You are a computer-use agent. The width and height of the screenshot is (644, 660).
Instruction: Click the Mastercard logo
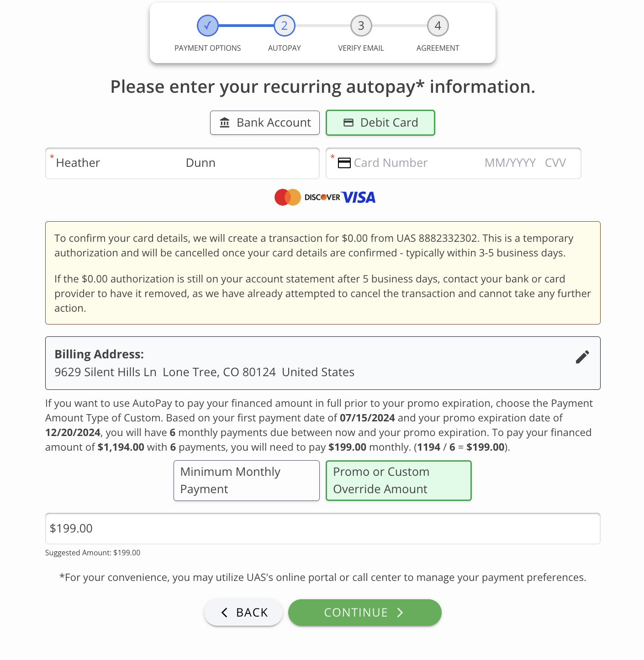tap(288, 197)
